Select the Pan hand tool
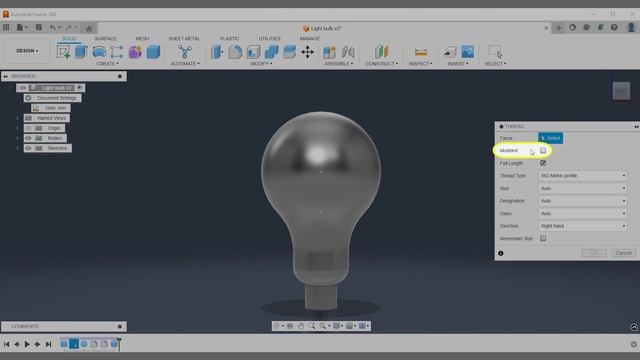 click(301, 326)
